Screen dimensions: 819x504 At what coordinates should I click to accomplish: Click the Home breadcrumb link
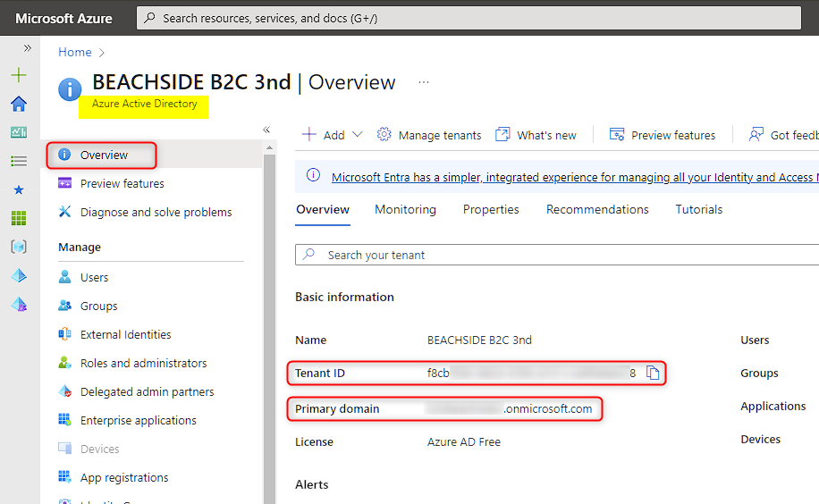(x=75, y=52)
